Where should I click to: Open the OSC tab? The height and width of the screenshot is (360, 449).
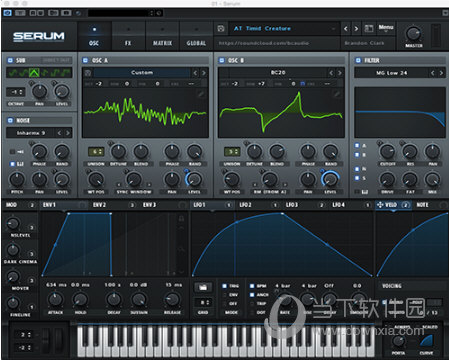[94, 37]
